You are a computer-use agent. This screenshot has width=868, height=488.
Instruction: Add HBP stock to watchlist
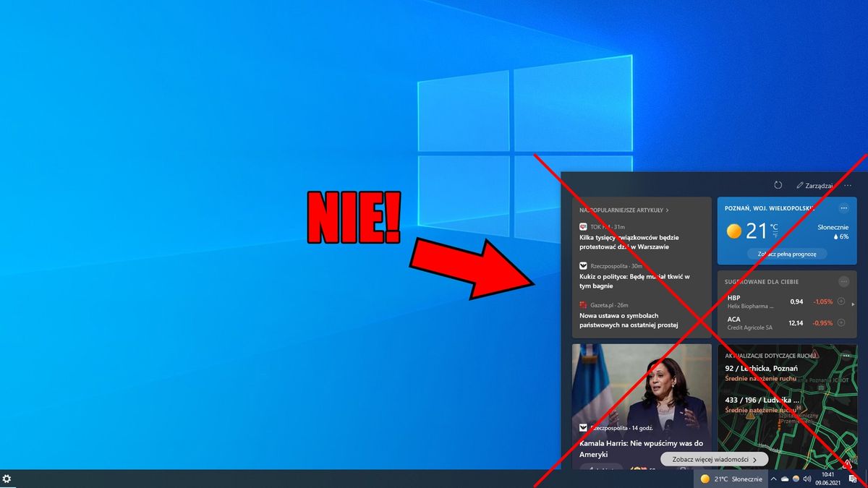tap(841, 301)
